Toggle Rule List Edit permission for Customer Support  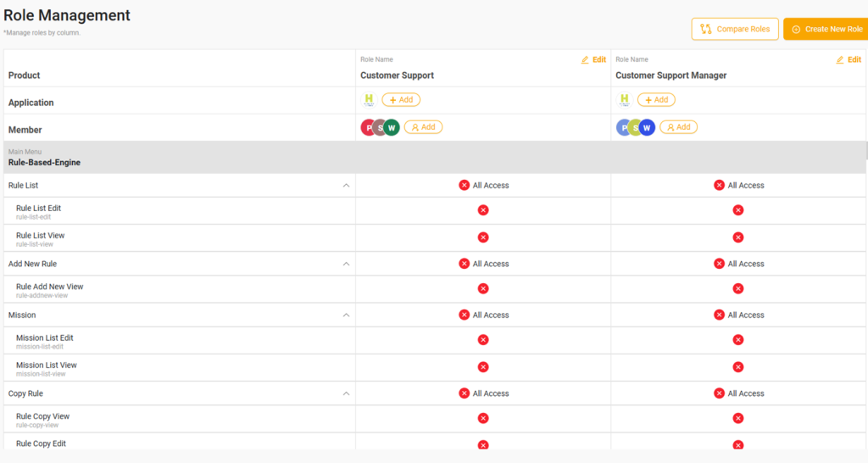pos(483,210)
